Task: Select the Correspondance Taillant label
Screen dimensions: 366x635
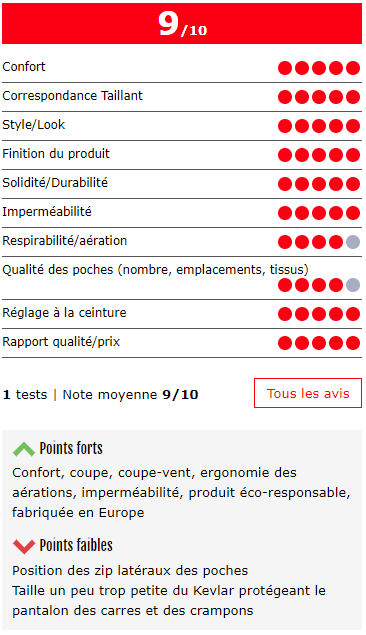Action: pos(72,96)
